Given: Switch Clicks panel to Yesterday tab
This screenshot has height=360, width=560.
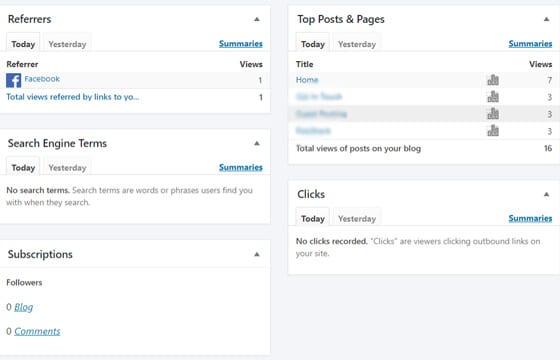Looking at the screenshot, I should click(x=357, y=219).
